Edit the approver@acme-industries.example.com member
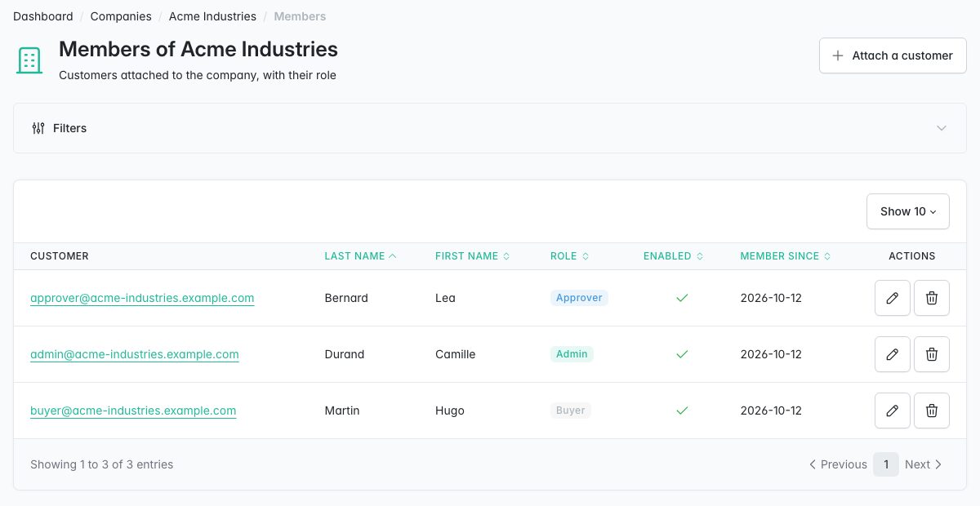 pos(893,298)
